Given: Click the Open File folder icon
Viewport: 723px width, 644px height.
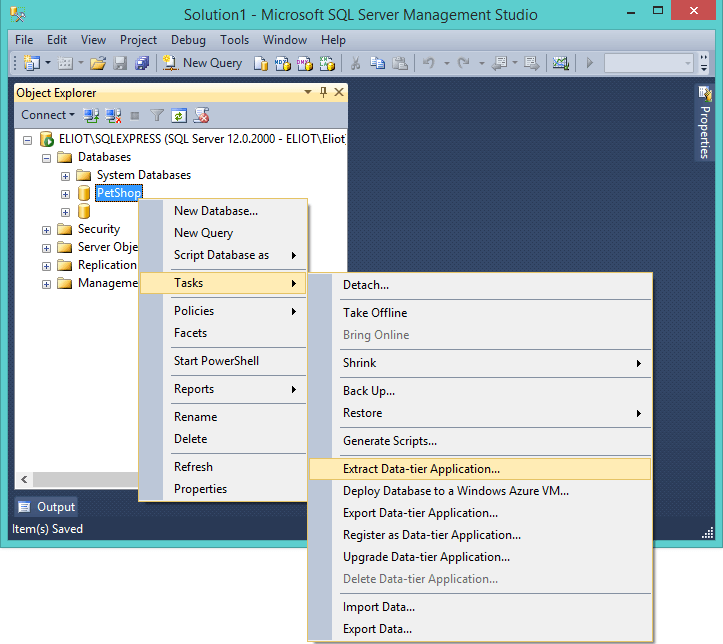Looking at the screenshot, I should tap(98, 63).
